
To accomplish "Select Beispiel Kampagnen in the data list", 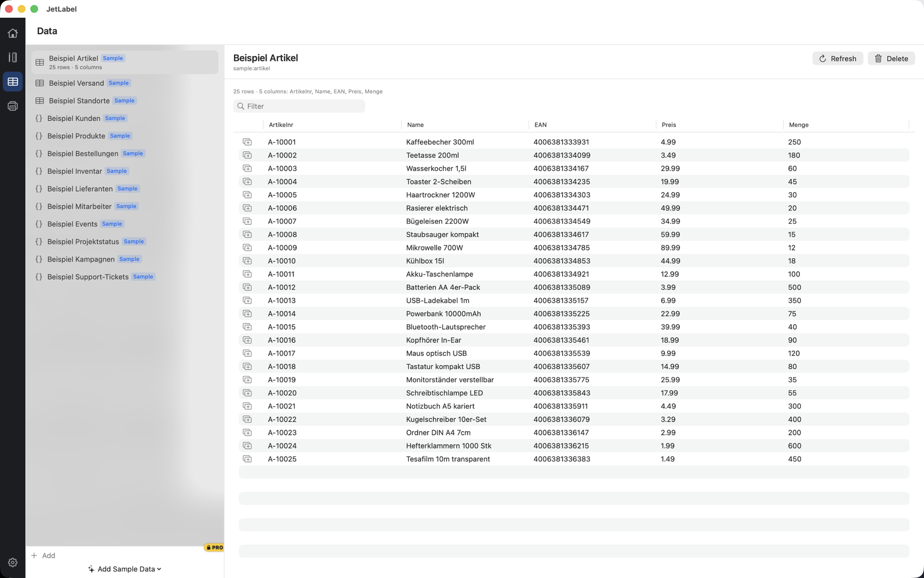I will pos(125,259).
